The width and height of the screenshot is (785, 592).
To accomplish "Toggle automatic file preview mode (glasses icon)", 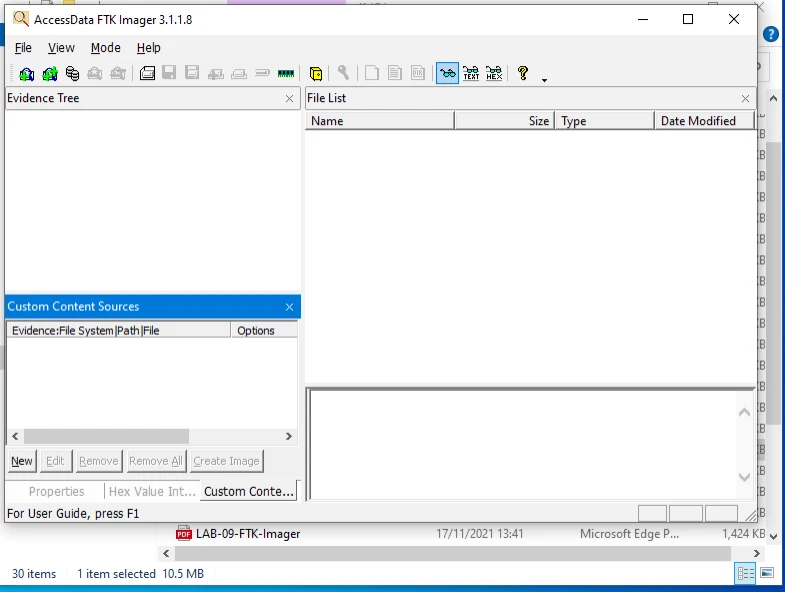I will tap(447, 73).
